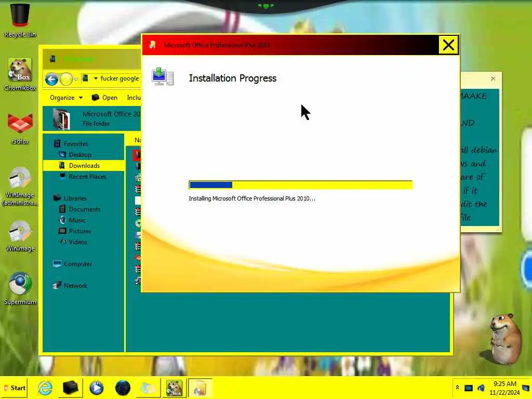Select Network in the navigation pane
The width and height of the screenshot is (532, 399).
coord(70,285)
